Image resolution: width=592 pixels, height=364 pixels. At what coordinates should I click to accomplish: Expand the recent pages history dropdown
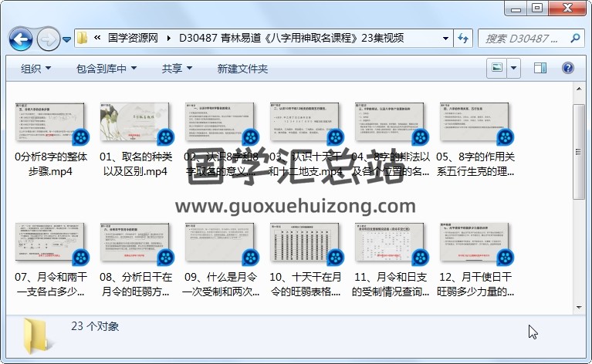point(67,39)
